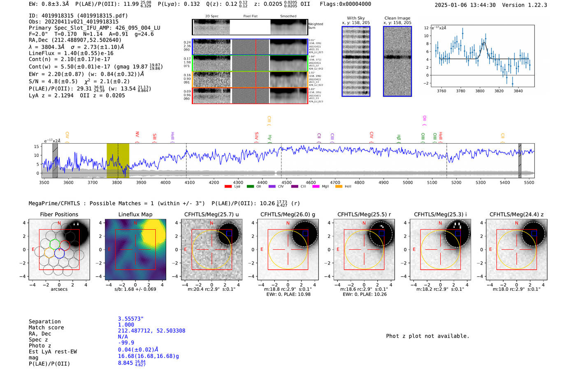This screenshot has height=392, width=576.
Task: Click the Weighted Sum 2D spectrum row
Action: pyautogui.click(x=250, y=27)
